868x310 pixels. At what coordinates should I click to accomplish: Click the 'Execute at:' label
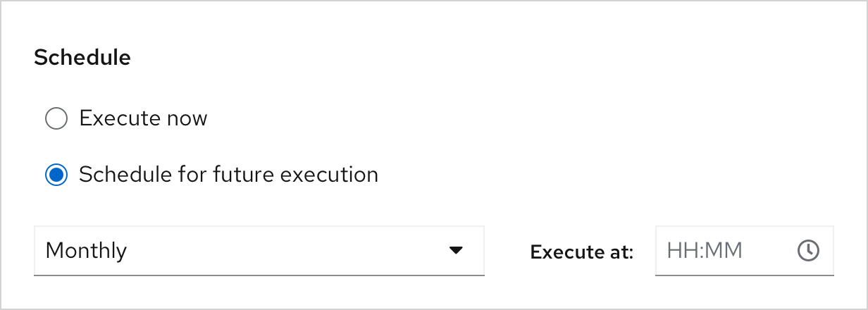coord(582,252)
